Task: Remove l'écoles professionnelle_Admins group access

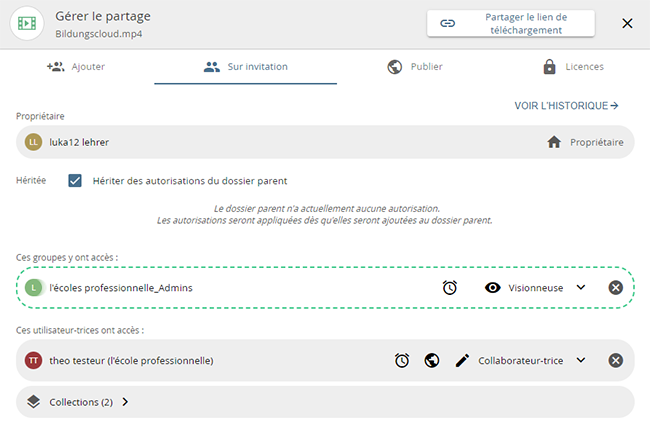Action: point(616,287)
